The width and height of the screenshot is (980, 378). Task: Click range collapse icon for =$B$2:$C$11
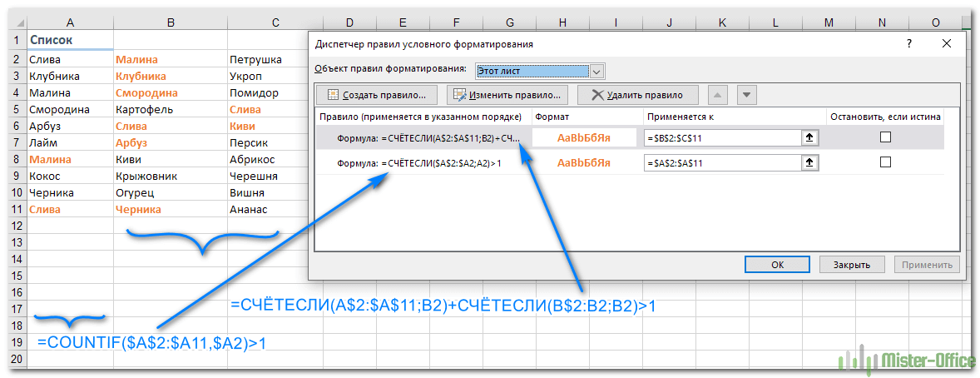(808, 137)
